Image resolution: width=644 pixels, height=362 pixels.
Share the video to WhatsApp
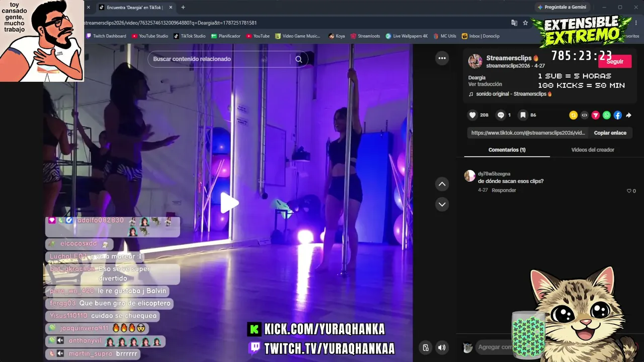pos(606,115)
